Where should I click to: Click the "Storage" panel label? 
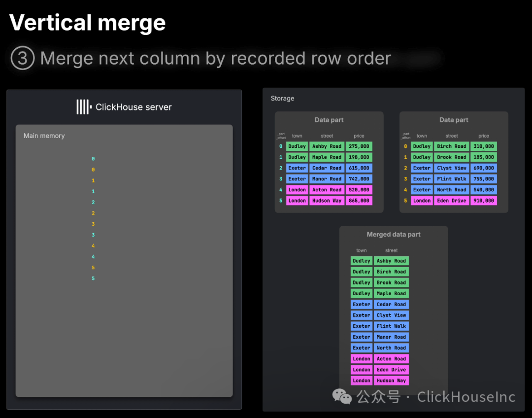coord(282,99)
